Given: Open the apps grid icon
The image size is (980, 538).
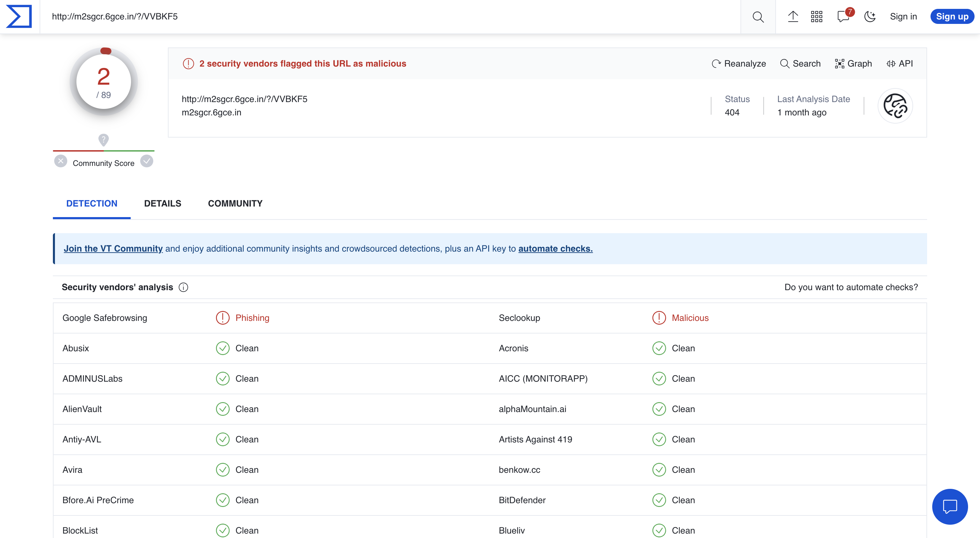Looking at the screenshot, I should pyautogui.click(x=817, y=16).
